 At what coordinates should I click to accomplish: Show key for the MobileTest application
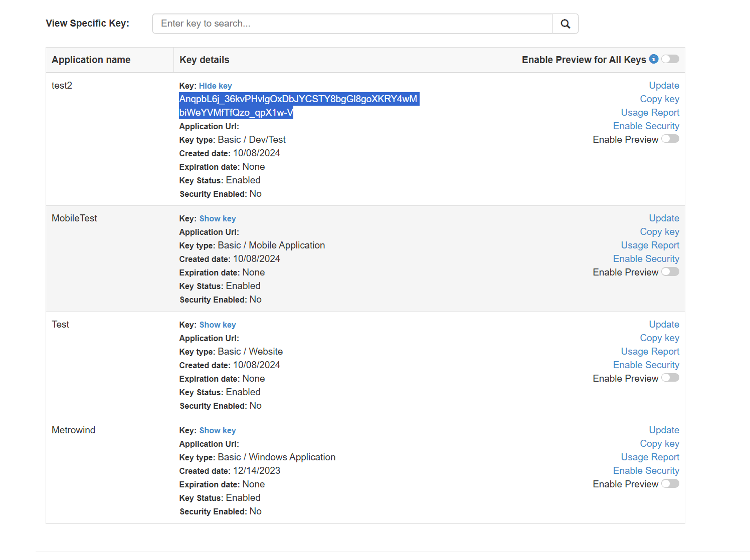(218, 218)
